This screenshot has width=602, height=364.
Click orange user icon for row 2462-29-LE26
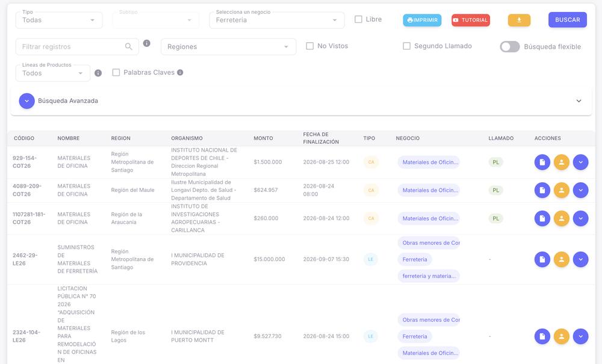click(x=561, y=259)
